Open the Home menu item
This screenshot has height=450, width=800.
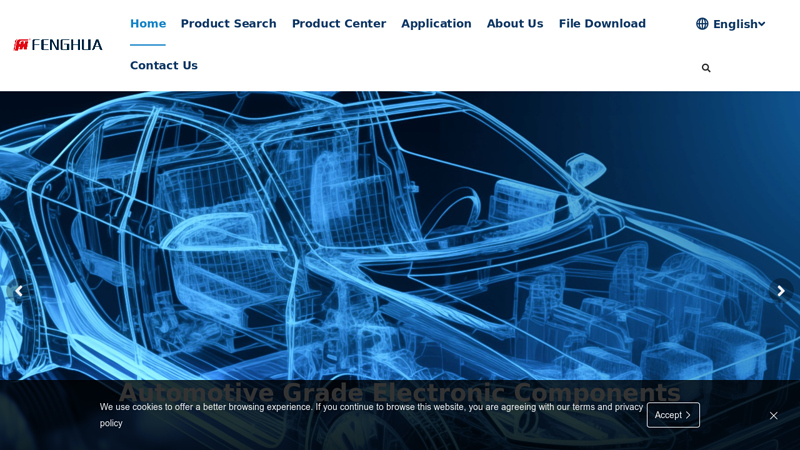148,23
